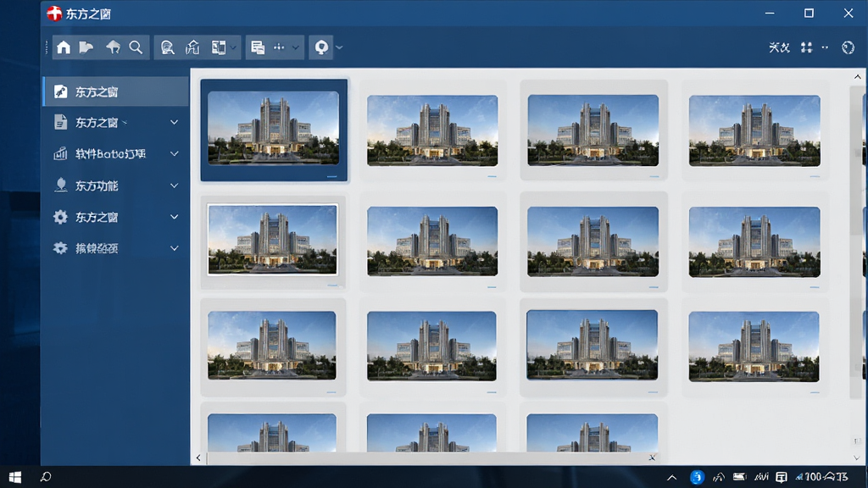Viewport: 868px width, 488px height.
Task: Click the lightbulb badge toolbar icon
Action: tap(321, 47)
